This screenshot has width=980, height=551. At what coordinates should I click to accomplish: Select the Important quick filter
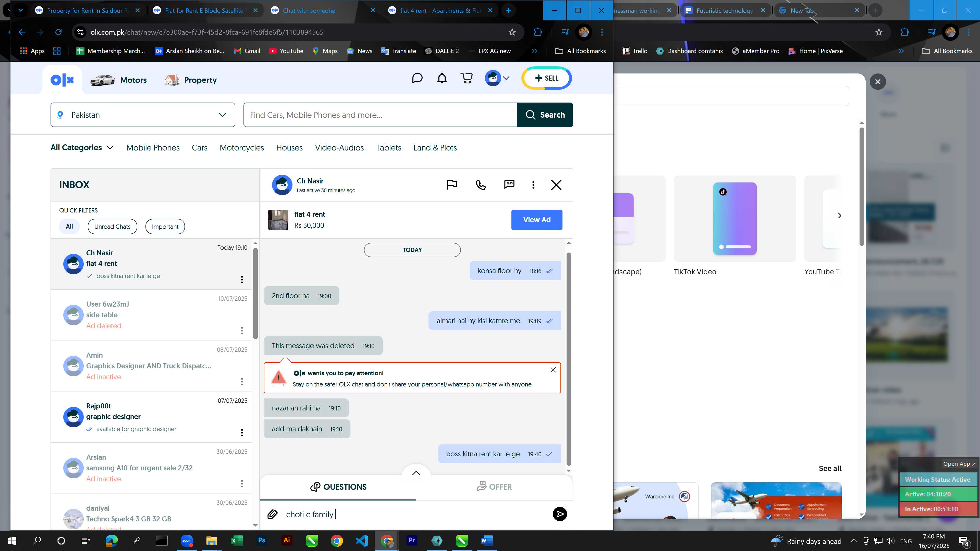(x=165, y=227)
